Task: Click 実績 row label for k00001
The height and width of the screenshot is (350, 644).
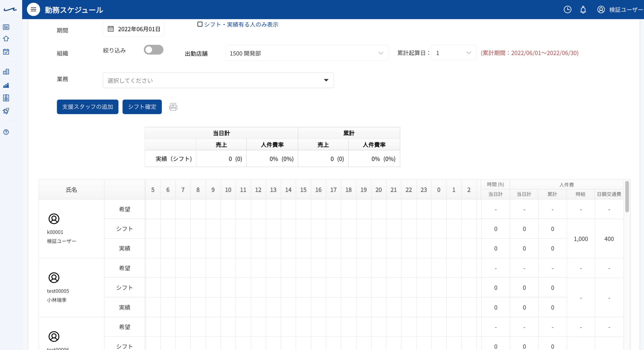Action: tap(124, 248)
